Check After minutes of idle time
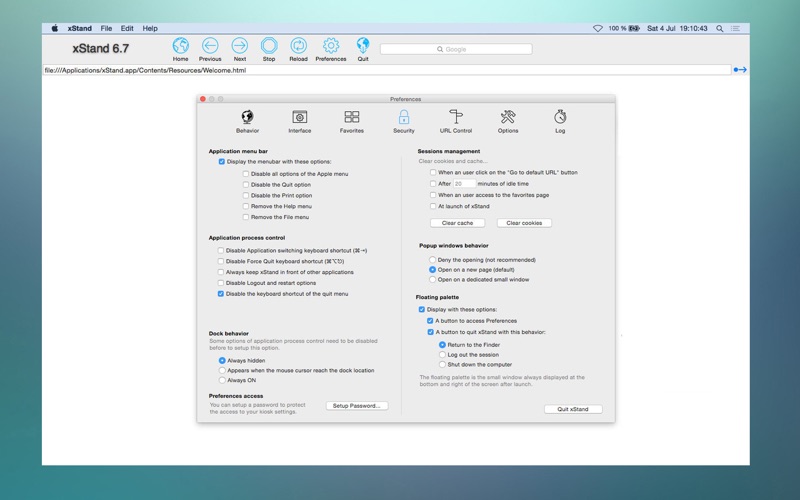 coord(433,184)
